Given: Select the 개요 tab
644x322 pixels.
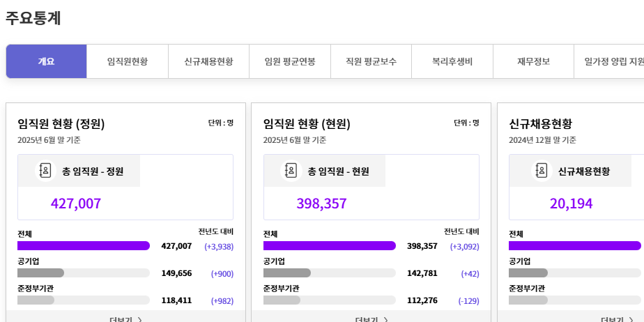Looking at the screenshot, I should [47, 61].
